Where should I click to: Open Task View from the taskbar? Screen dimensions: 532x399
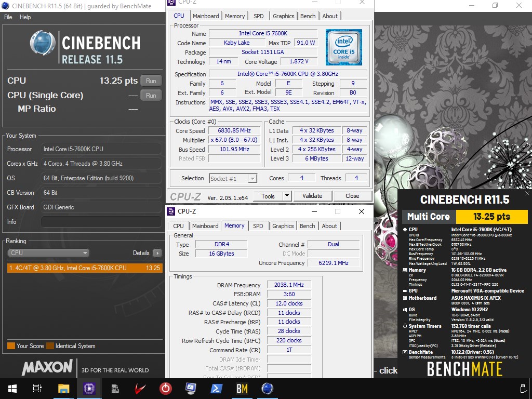click(x=37, y=389)
